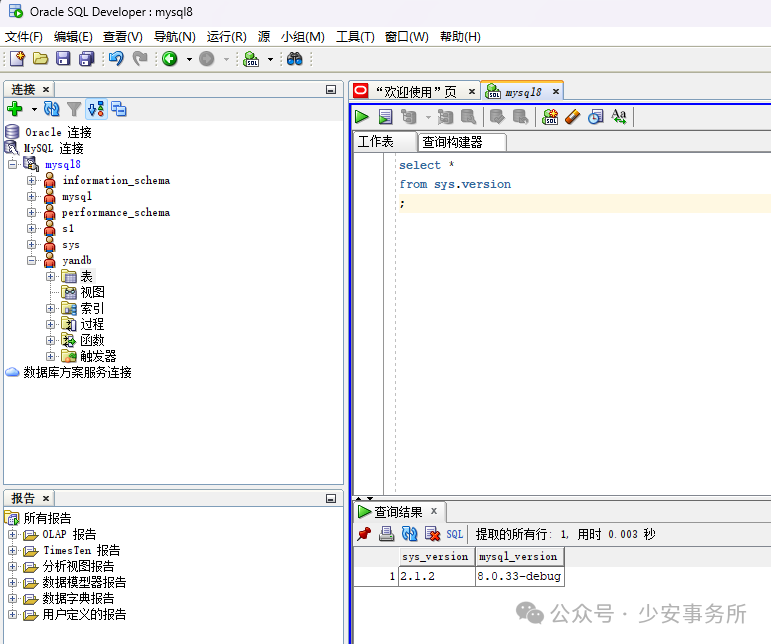This screenshot has width=771, height=644.
Task: Open SQL History clock icon
Action: click(595, 117)
